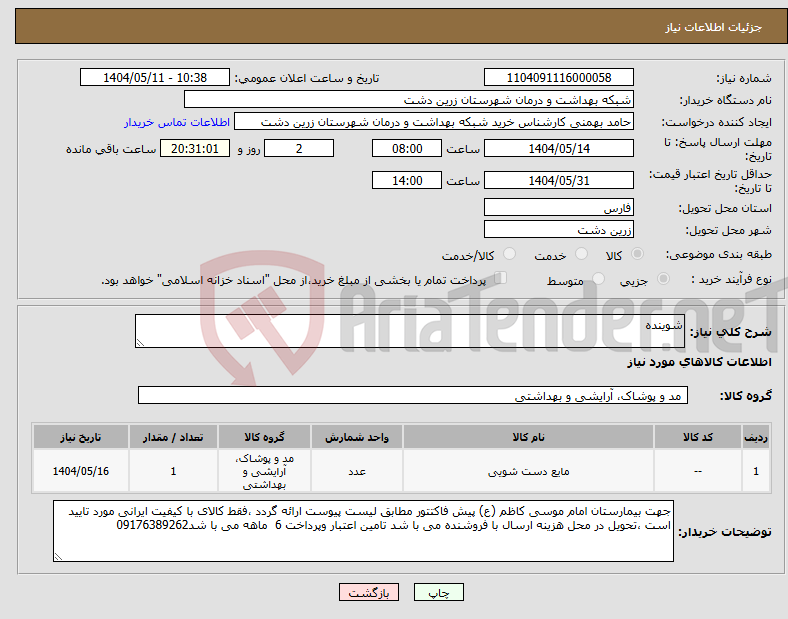Select the کالا/خدمت radio button

510,254
